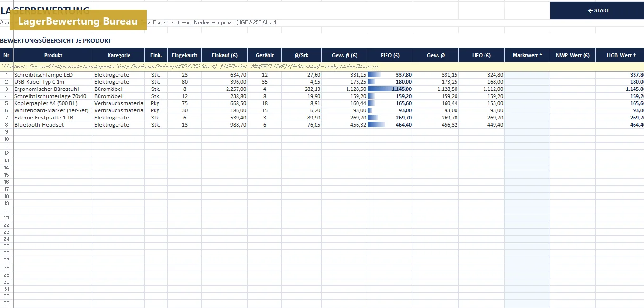Select the counted quantity 35 for USB-Kabel
Screen dimensions: 644x308
point(265,82)
